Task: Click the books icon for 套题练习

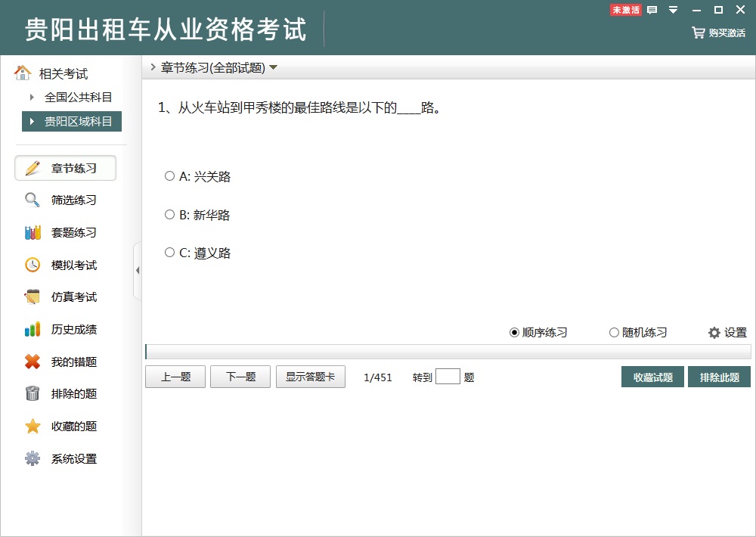Action: [33, 232]
